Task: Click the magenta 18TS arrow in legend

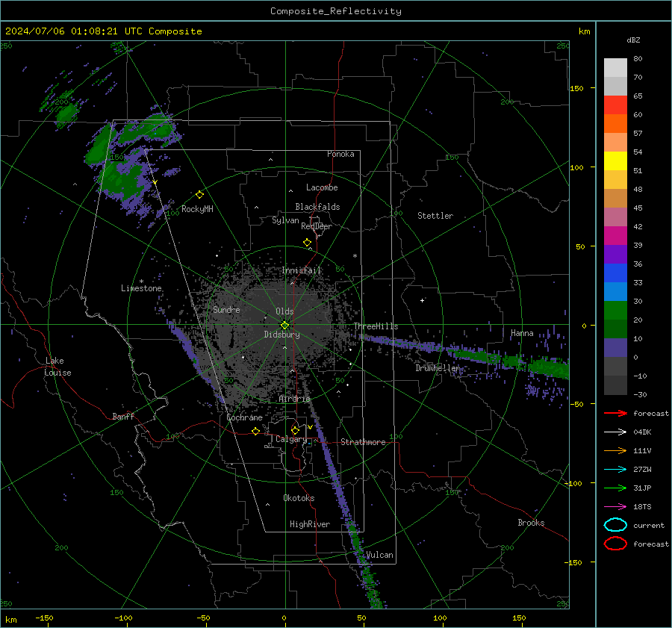Action: tap(615, 507)
